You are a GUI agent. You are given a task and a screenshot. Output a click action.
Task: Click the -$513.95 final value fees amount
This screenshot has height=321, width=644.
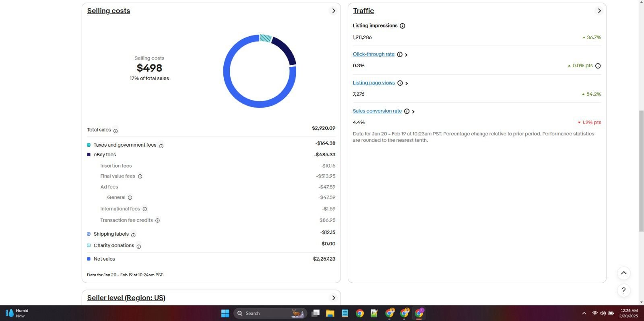tap(326, 176)
